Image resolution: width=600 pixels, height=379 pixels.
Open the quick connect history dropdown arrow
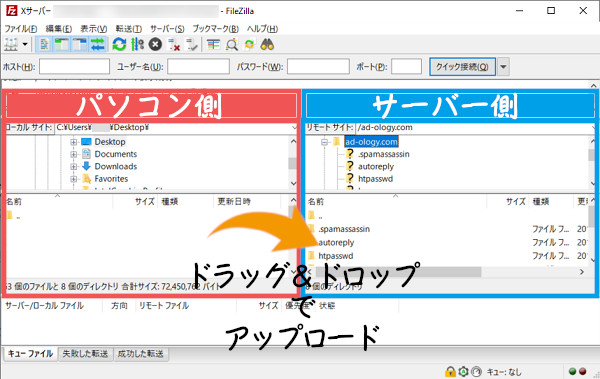coord(503,67)
